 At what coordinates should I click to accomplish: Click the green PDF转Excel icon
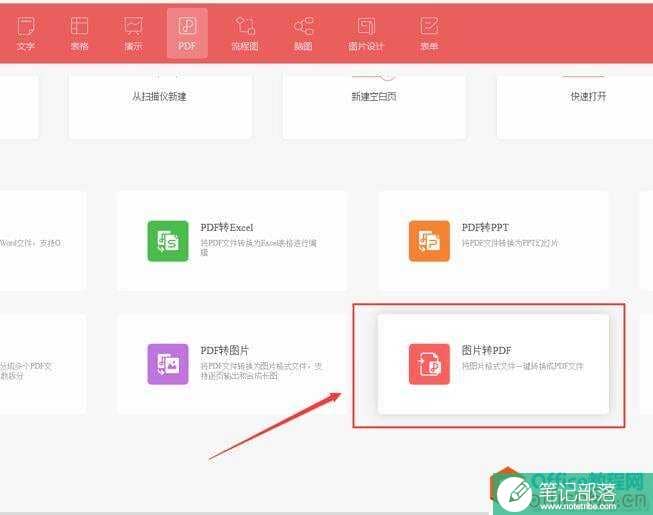[168, 241]
